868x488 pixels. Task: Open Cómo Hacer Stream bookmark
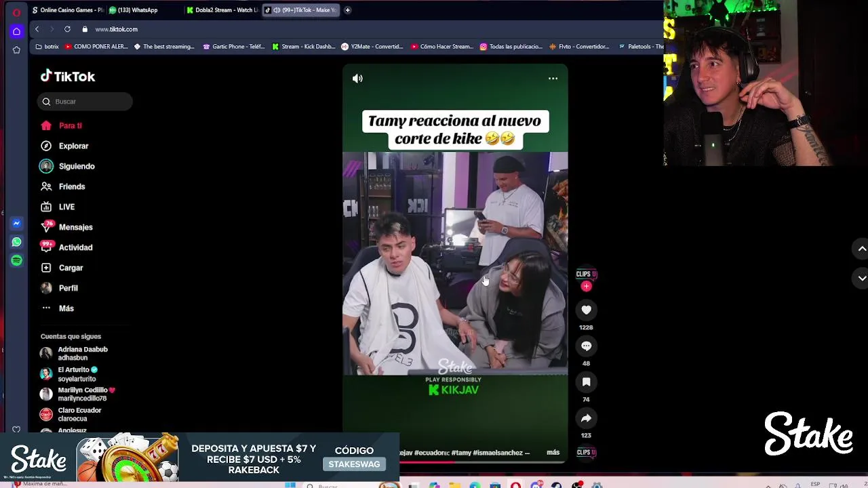point(442,47)
